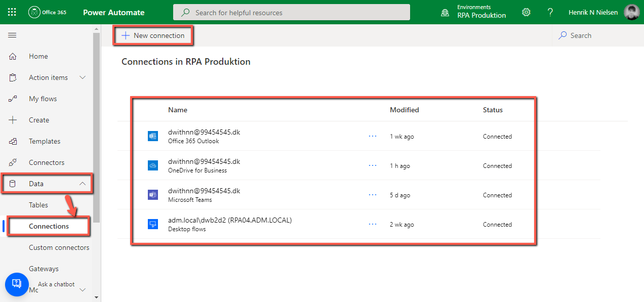Sort by the Name column header

pyautogui.click(x=178, y=110)
